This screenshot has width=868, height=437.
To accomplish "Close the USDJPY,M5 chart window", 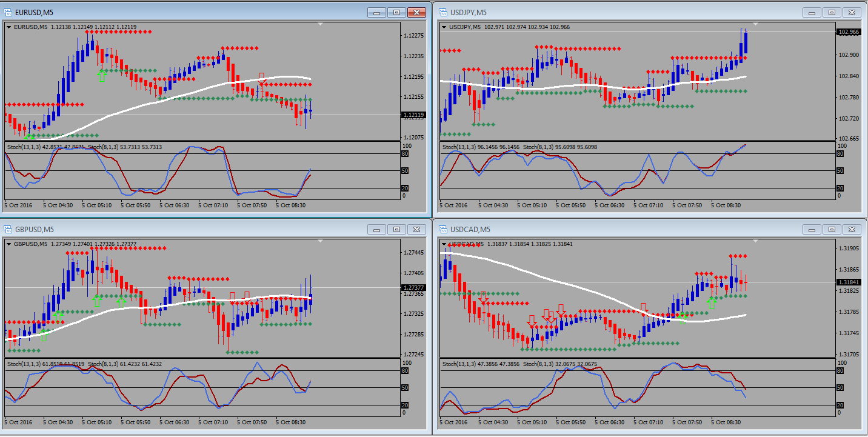I will click(x=852, y=12).
